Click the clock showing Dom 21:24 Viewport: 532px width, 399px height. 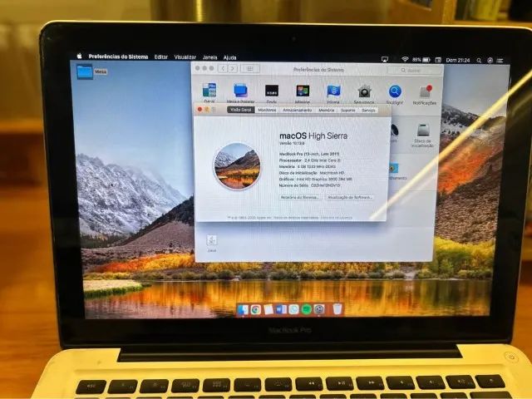[x=458, y=60]
